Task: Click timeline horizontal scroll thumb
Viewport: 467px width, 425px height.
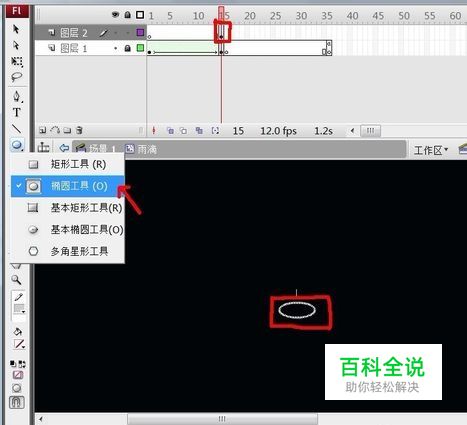Action: (x=371, y=131)
